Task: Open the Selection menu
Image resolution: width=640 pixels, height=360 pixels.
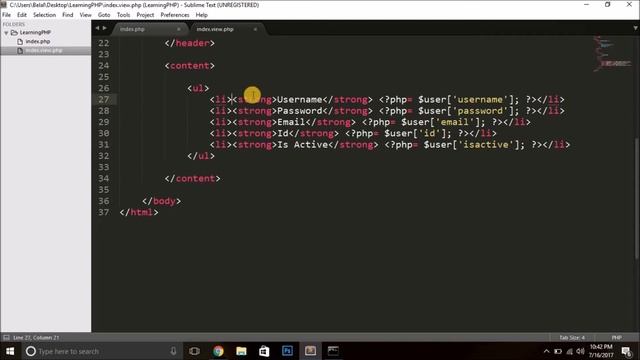Action: pyautogui.click(x=44, y=15)
